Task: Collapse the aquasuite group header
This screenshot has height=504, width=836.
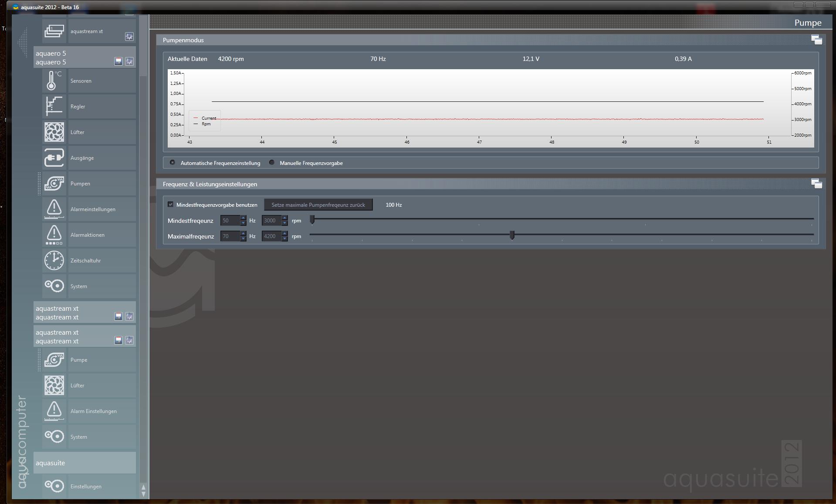Action: [85, 463]
